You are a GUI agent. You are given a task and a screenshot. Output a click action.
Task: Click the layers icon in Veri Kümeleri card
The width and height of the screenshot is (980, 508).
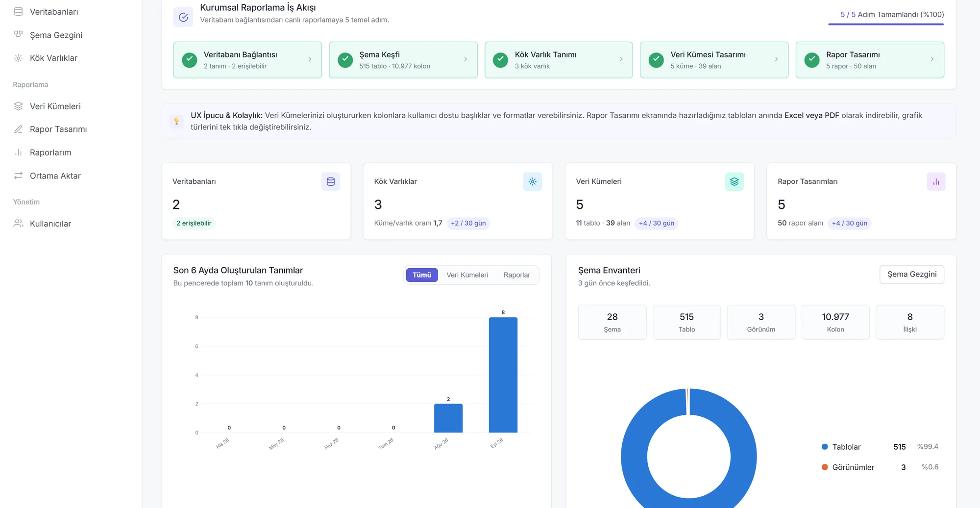click(735, 181)
